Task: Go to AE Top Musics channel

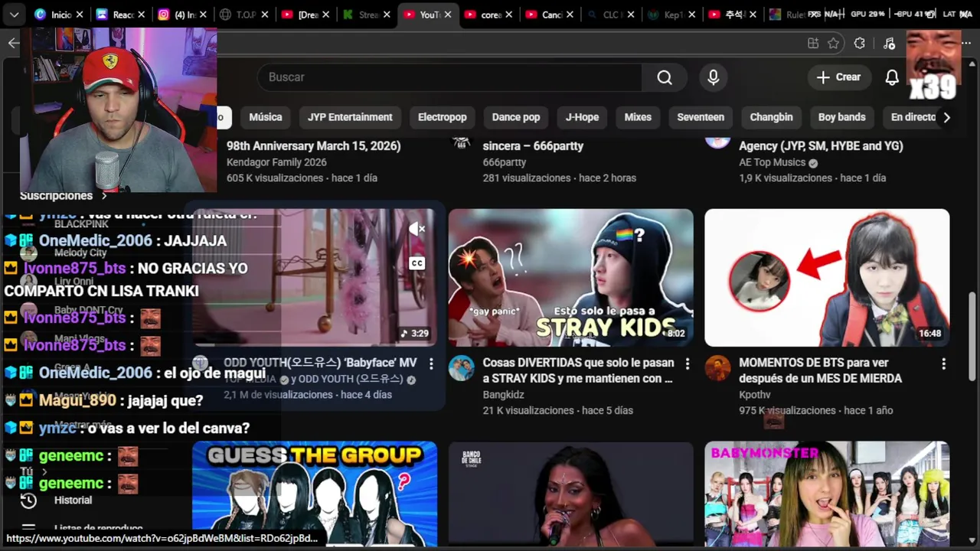Action: (x=772, y=162)
